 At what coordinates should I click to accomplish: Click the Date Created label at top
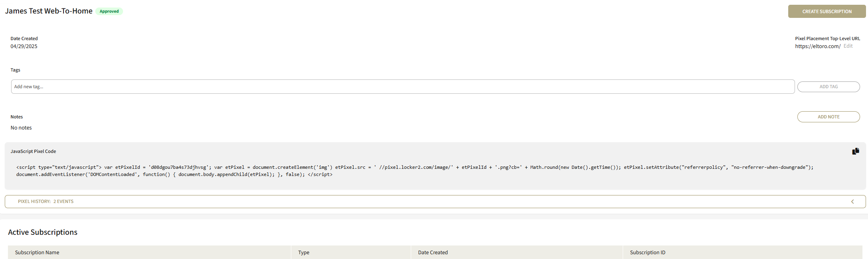[24, 39]
